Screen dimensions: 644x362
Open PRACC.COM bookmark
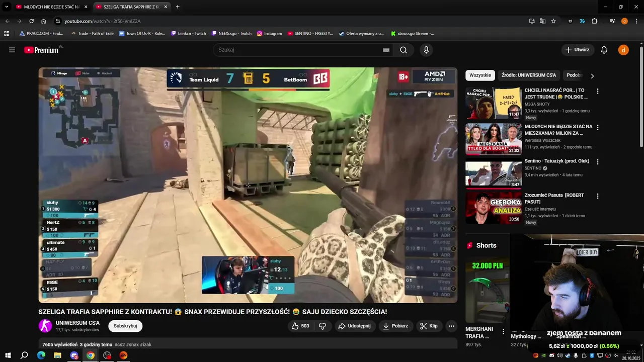[41, 33]
